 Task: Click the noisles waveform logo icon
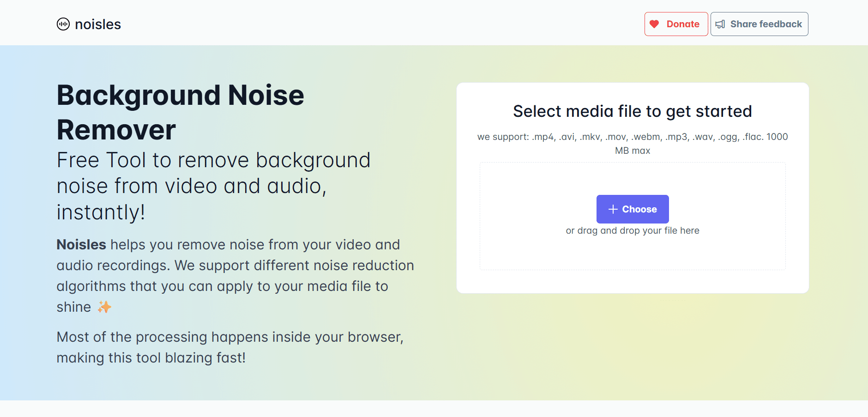click(63, 24)
